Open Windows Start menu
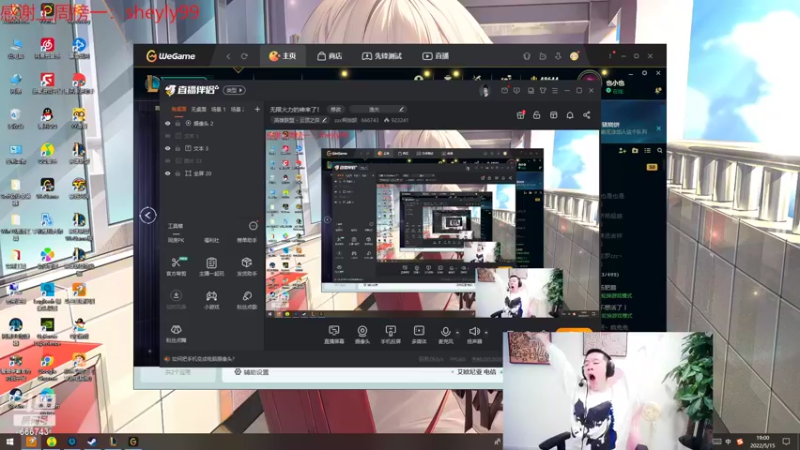 tap(9, 442)
